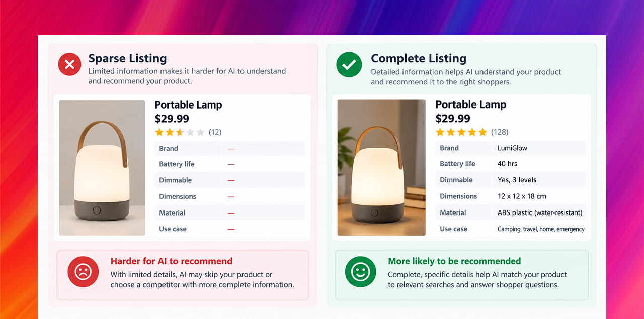Click the ABS plastic material value
Image resolution: width=644 pixels, height=319 pixels.
pyautogui.click(x=540, y=212)
